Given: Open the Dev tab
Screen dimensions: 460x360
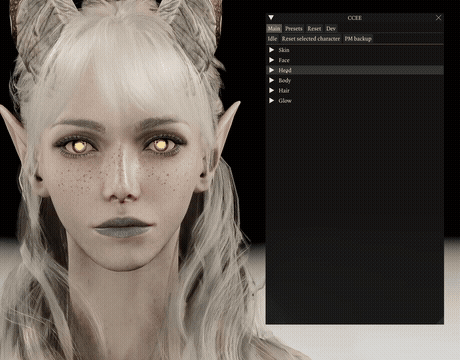Looking at the screenshot, I should pos(331,29).
